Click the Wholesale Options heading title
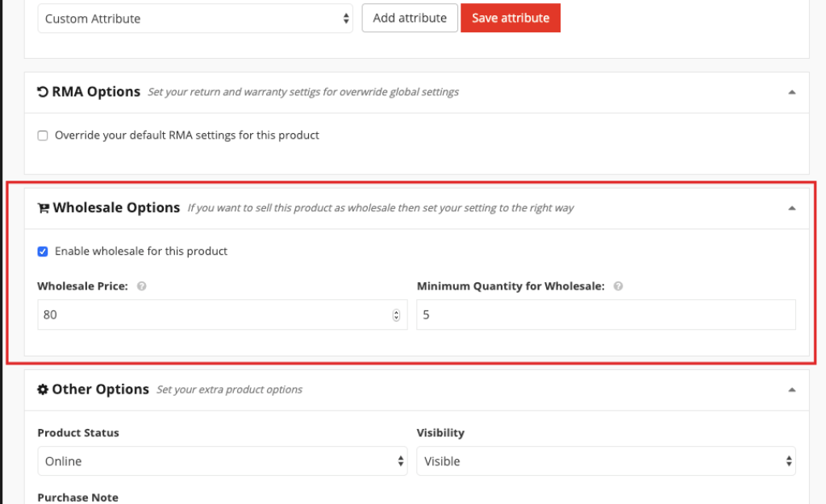This screenshot has width=826, height=504. tap(116, 208)
